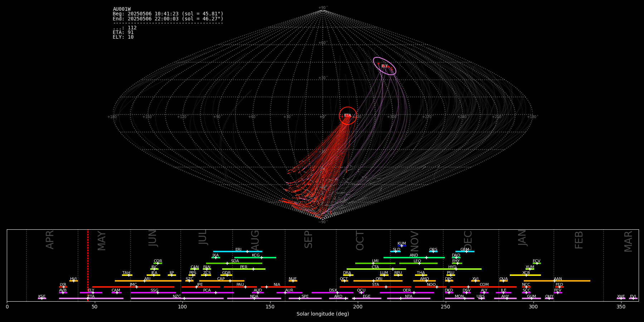Viewport: 644px width, 322px height.
Task: Select the NDA shower bar
Action: (254, 298)
